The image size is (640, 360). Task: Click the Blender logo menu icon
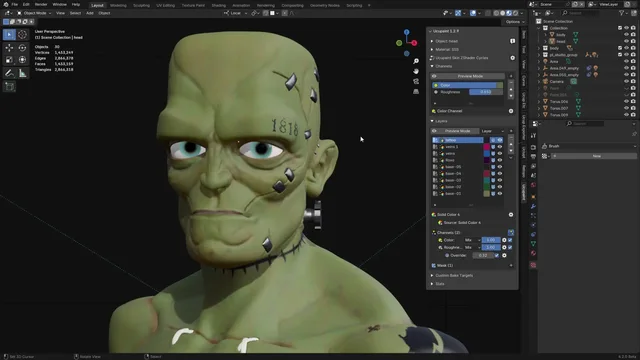point(6,4)
